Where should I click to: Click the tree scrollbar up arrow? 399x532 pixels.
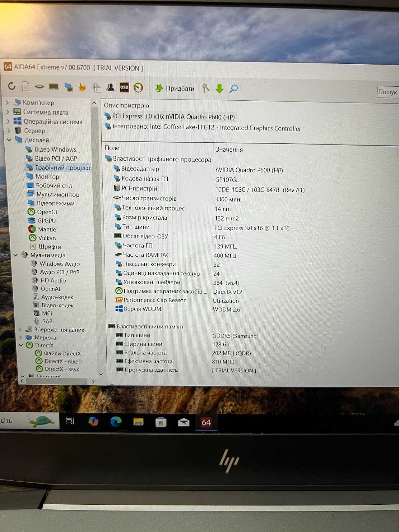(x=94, y=103)
